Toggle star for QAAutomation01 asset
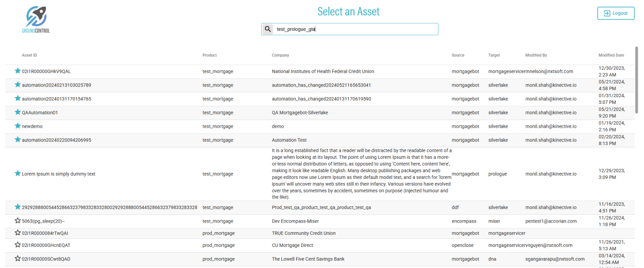Screen dimensions: 644x268 point(18,112)
